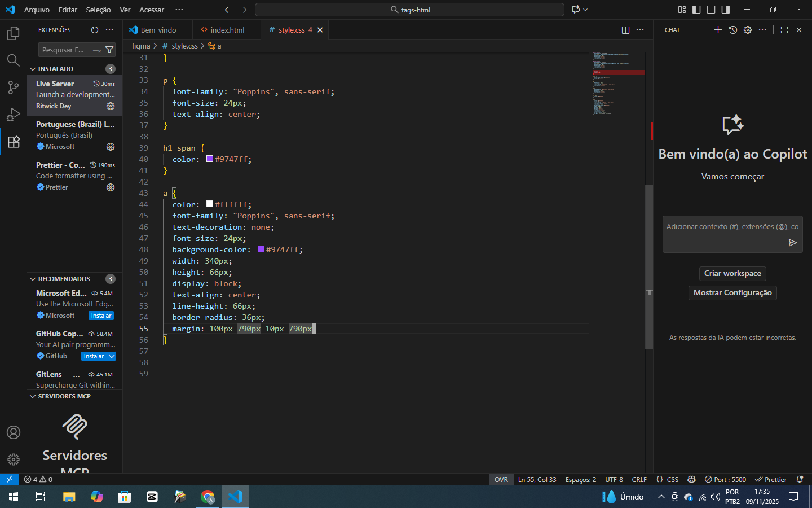Toggle the bottom panel layout button

click(711, 10)
